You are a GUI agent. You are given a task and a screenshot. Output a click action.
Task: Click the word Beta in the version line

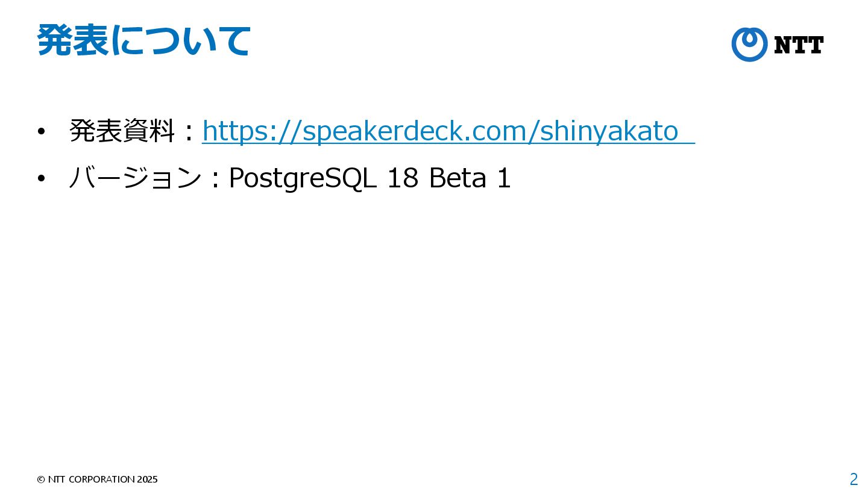coord(458,178)
